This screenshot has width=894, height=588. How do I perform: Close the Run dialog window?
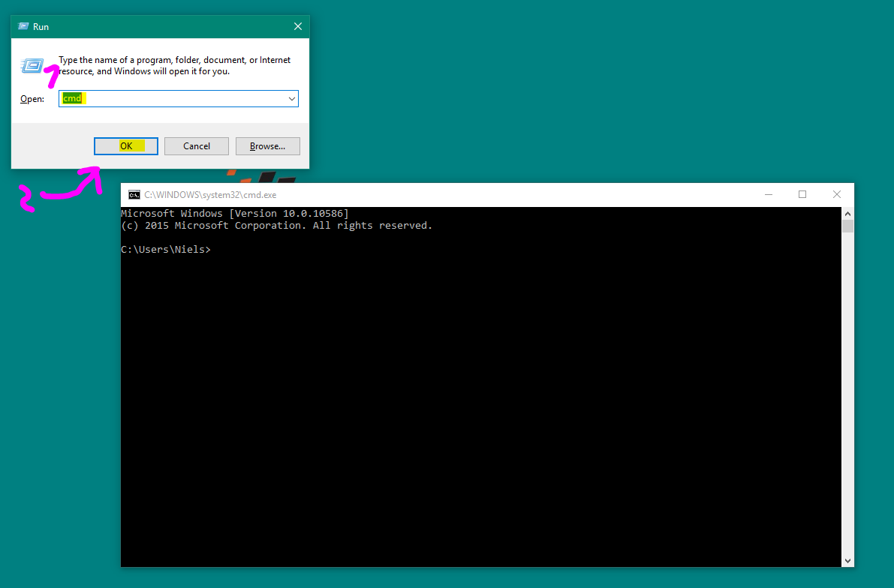click(297, 27)
